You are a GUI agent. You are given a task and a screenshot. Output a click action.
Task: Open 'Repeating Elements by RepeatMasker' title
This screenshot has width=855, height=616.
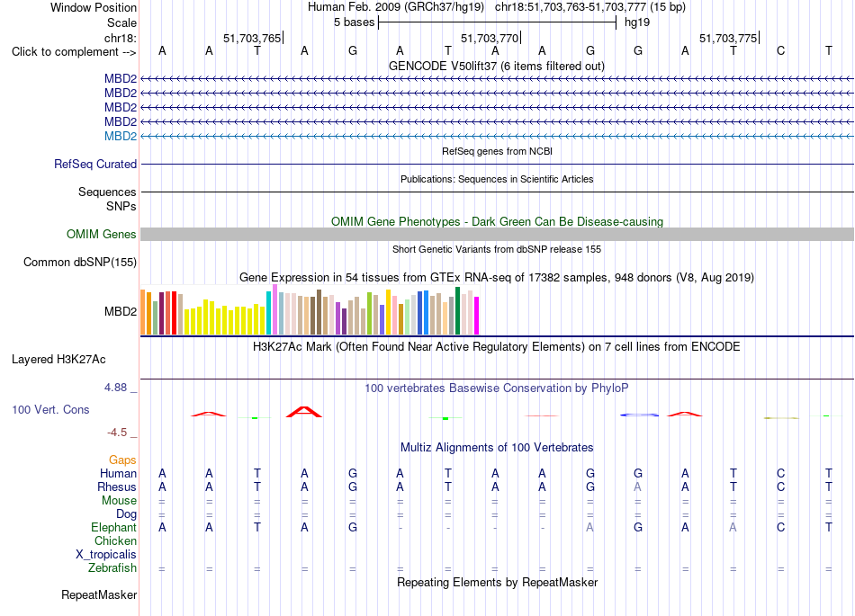(497, 582)
